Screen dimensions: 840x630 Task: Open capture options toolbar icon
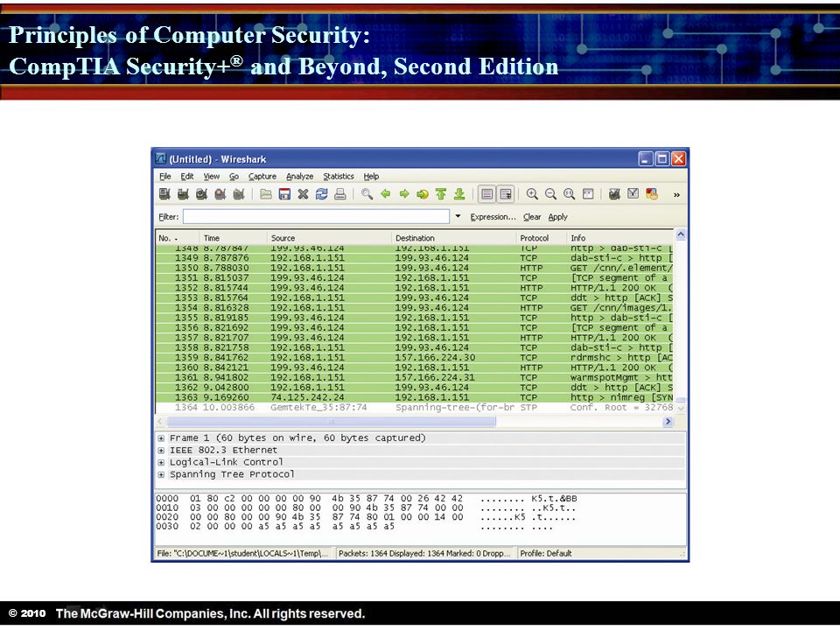pyautogui.click(x=183, y=194)
